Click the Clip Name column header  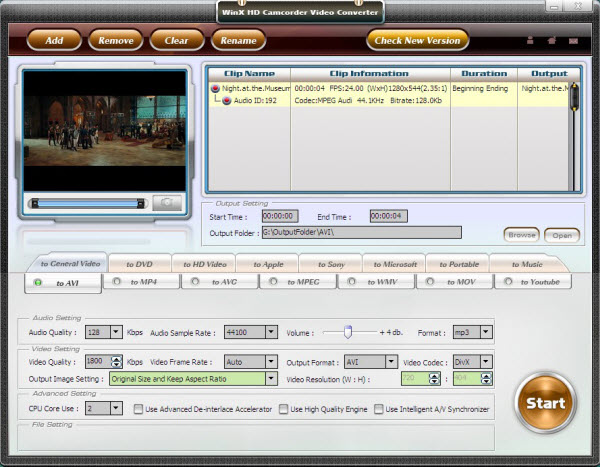tap(249, 73)
